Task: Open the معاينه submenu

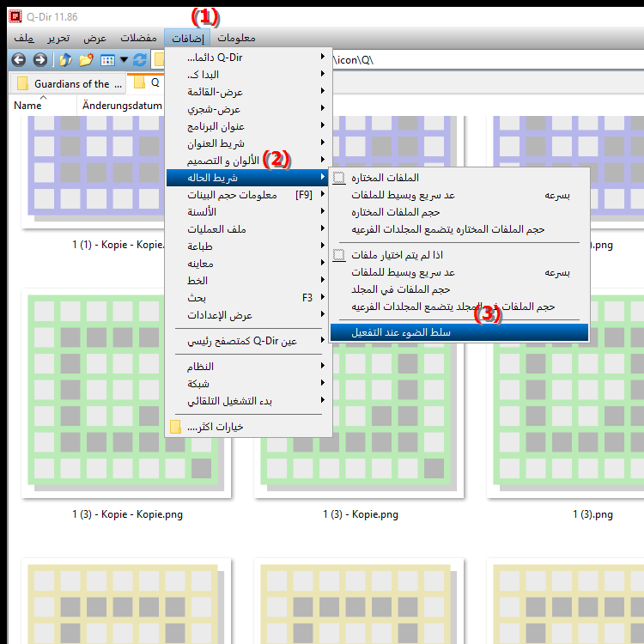Action: pos(248,264)
